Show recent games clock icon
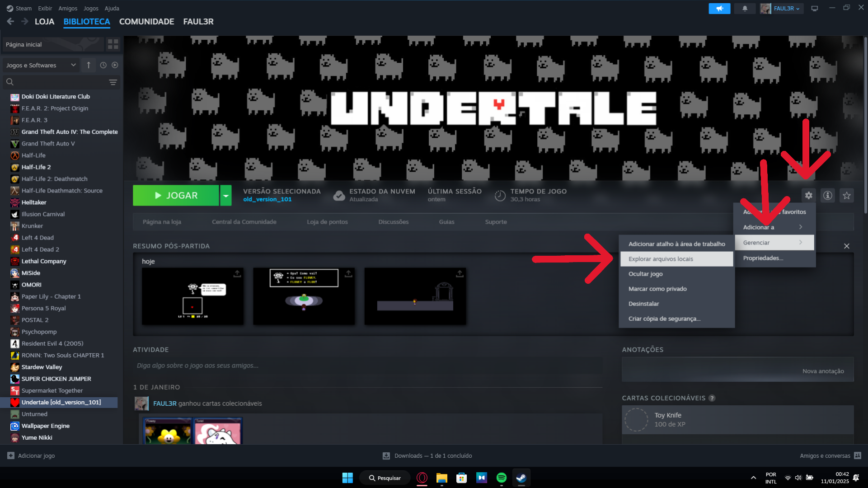 coord(103,65)
